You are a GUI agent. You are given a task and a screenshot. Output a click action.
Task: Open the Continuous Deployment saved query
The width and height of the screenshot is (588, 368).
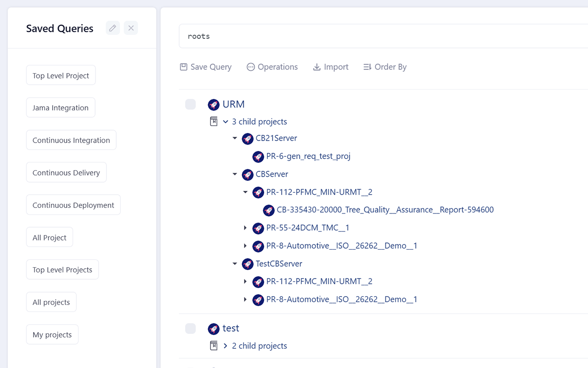click(73, 205)
